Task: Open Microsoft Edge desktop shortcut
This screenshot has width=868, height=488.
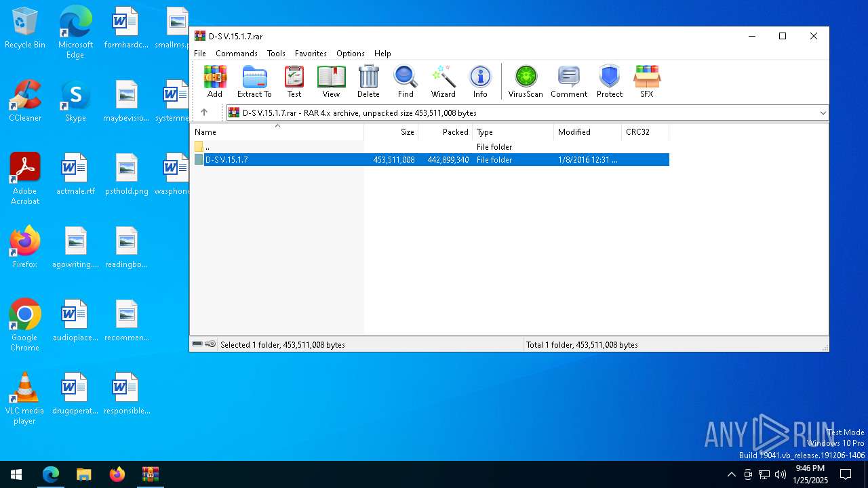Action: [x=75, y=33]
